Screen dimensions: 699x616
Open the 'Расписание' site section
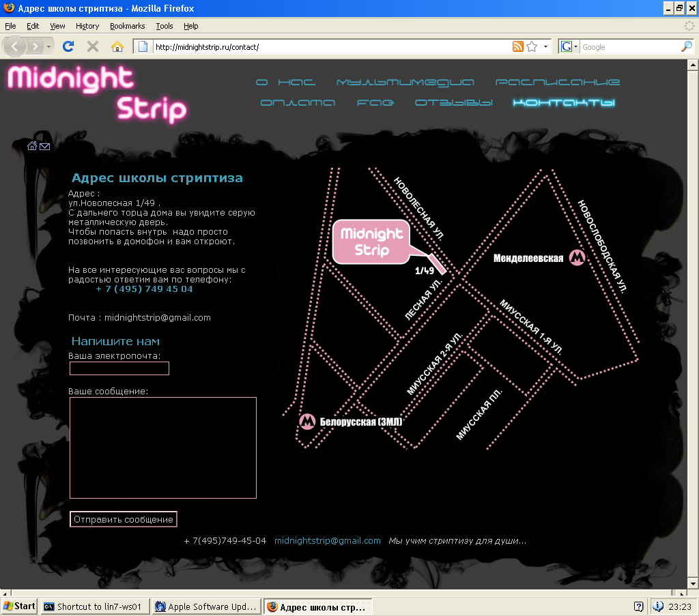click(x=558, y=82)
